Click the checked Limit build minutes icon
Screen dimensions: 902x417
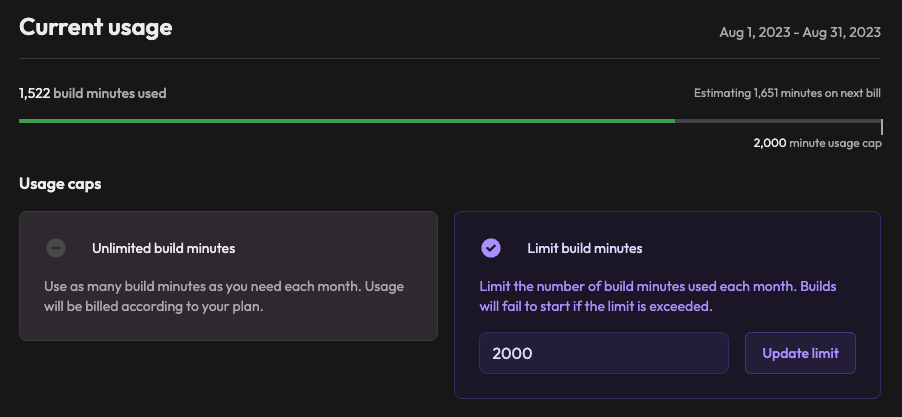click(x=491, y=248)
